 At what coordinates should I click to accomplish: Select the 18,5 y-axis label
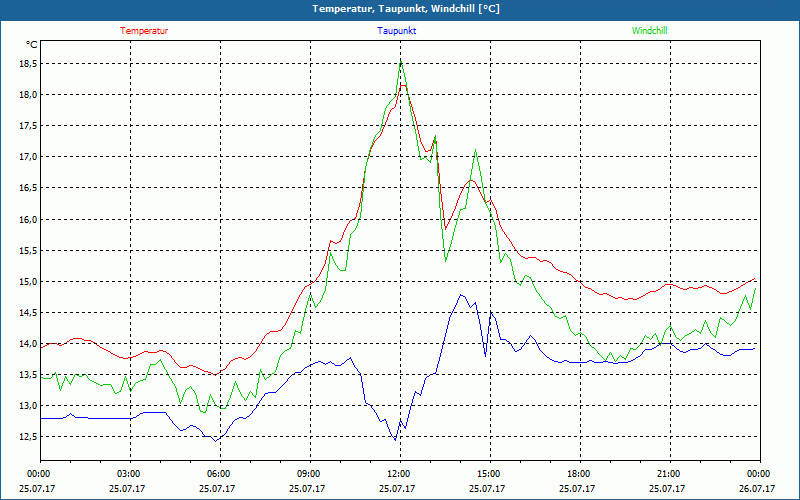point(28,64)
